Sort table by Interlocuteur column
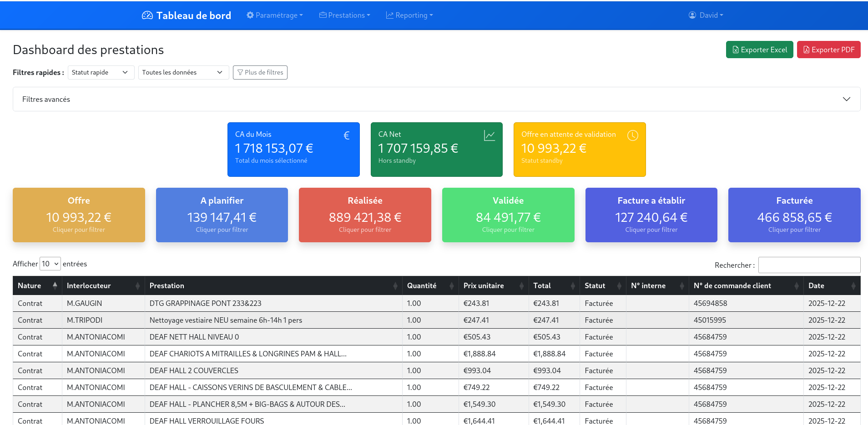The image size is (868, 425). point(103,285)
